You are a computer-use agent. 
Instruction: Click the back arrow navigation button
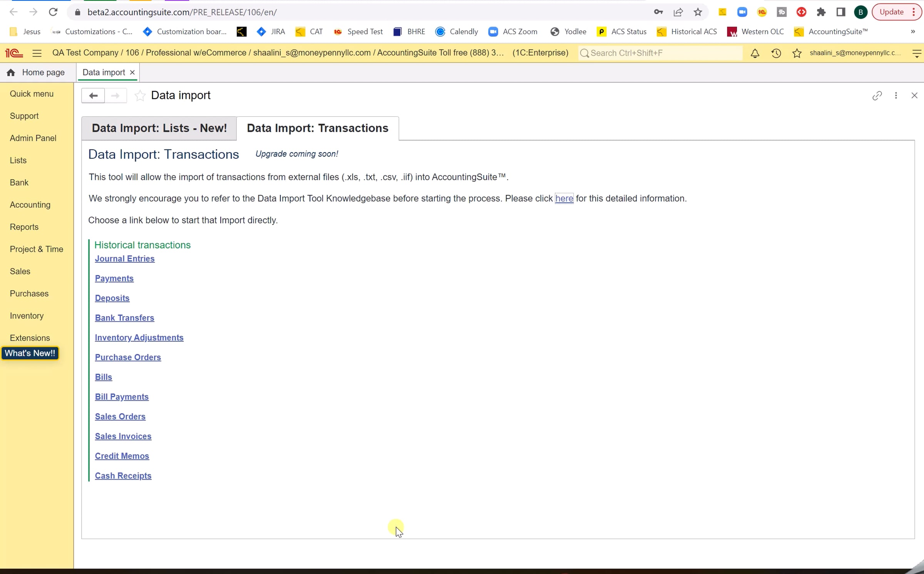pyautogui.click(x=93, y=96)
